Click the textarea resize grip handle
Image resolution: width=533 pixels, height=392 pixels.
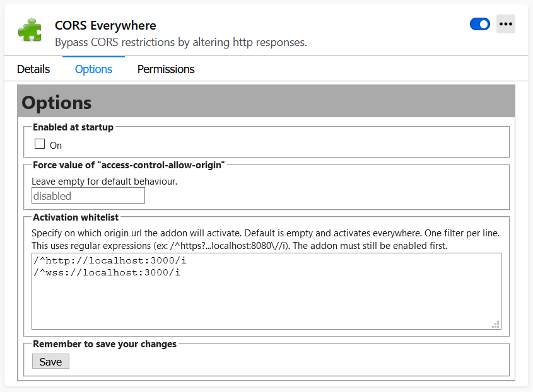496,325
